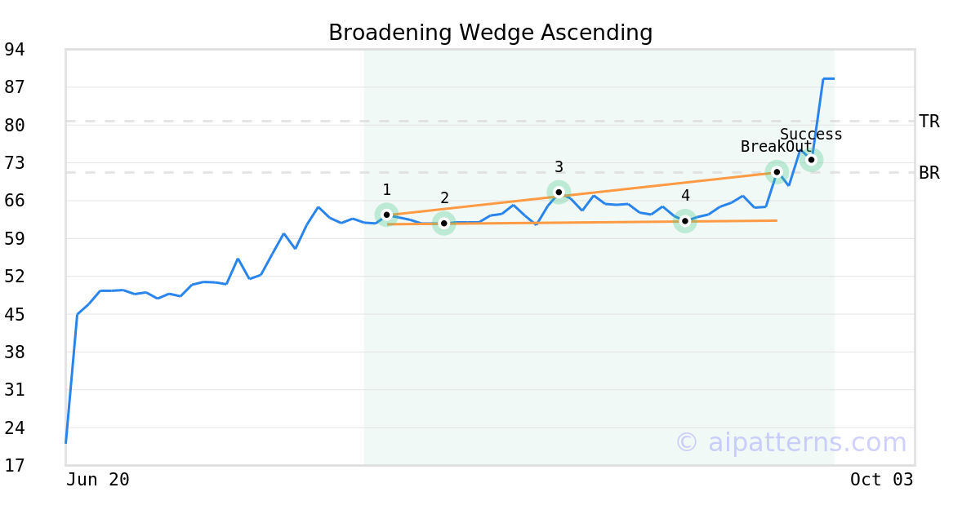Image resolution: width=980 pixels, height=514 pixels.
Task: Click the 'Oct 03' end date label
Action: coord(881,480)
